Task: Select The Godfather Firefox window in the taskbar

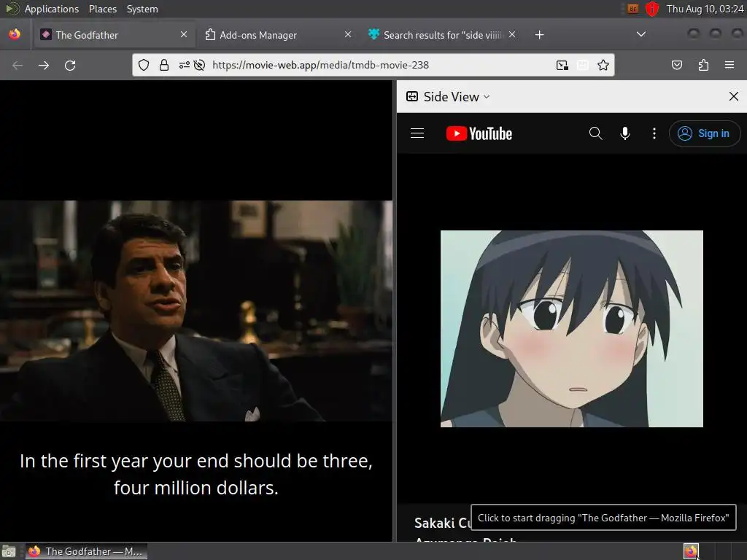Action: (86, 551)
